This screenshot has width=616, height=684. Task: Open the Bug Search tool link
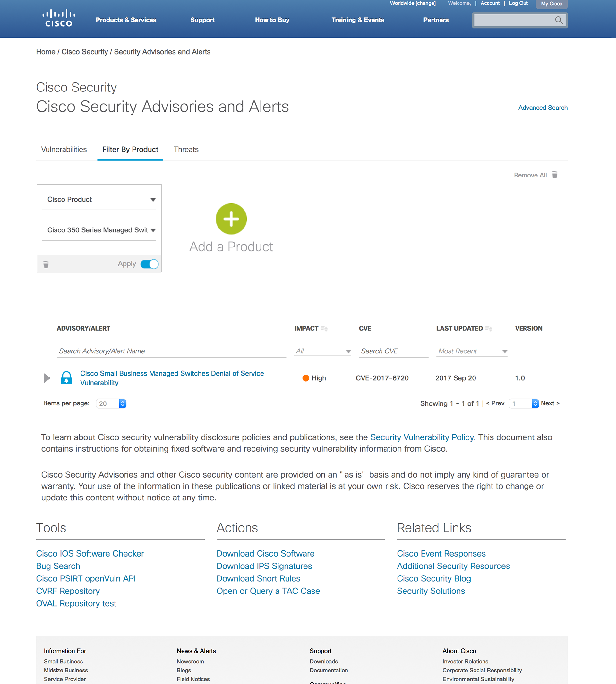(58, 566)
